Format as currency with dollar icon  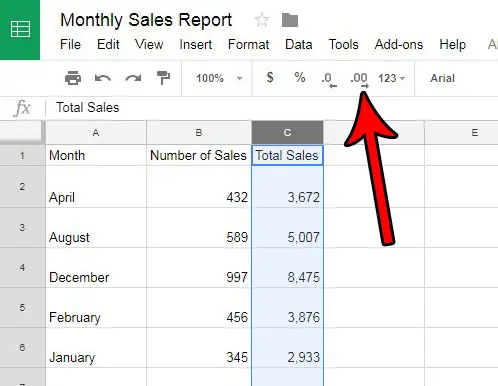(x=270, y=78)
